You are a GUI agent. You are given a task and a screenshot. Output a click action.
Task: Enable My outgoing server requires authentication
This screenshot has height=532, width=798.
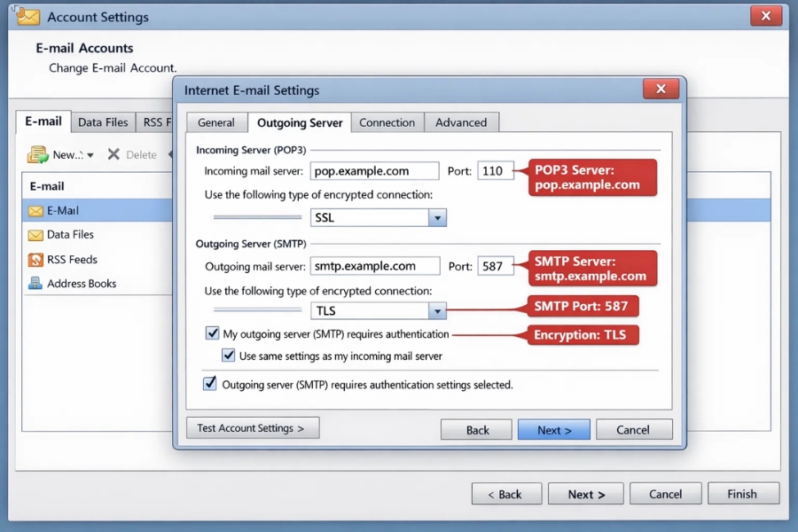[212, 334]
